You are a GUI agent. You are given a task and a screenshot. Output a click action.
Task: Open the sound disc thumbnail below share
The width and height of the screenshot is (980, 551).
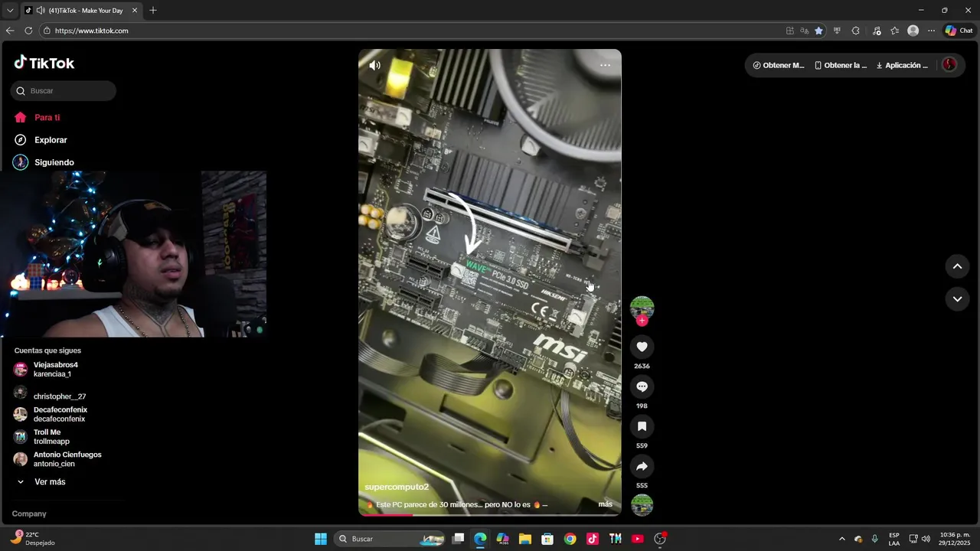tap(642, 505)
